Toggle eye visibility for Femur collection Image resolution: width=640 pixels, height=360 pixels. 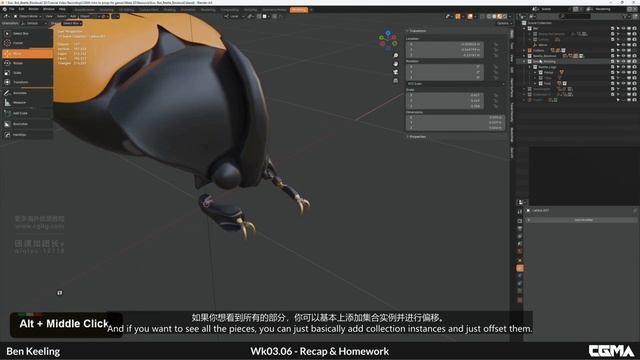click(x=623, y=72)
